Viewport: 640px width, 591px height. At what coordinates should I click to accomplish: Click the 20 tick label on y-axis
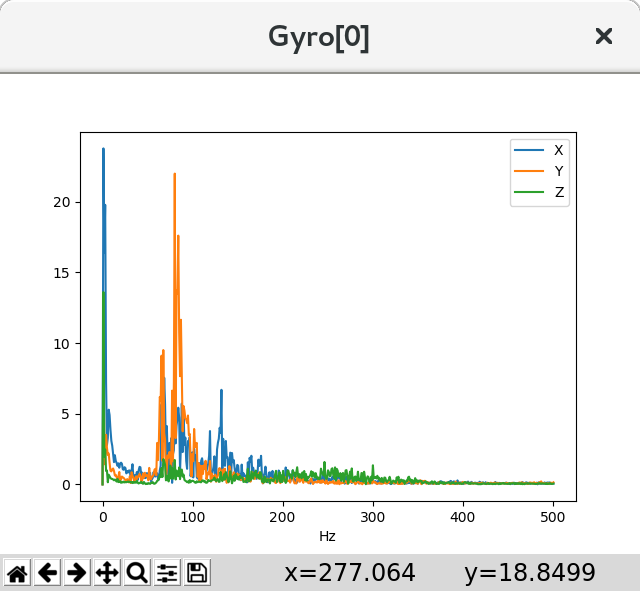point(62,202)
